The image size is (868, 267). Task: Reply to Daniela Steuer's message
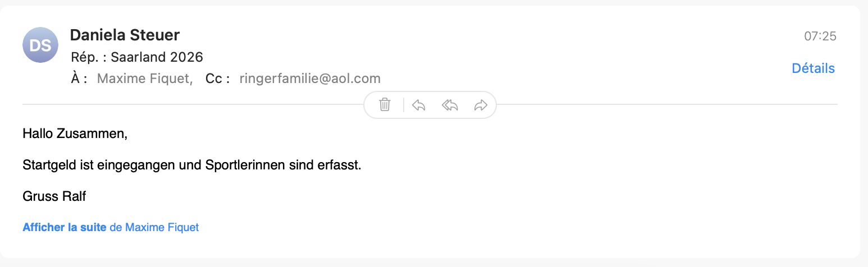[418, 105]
